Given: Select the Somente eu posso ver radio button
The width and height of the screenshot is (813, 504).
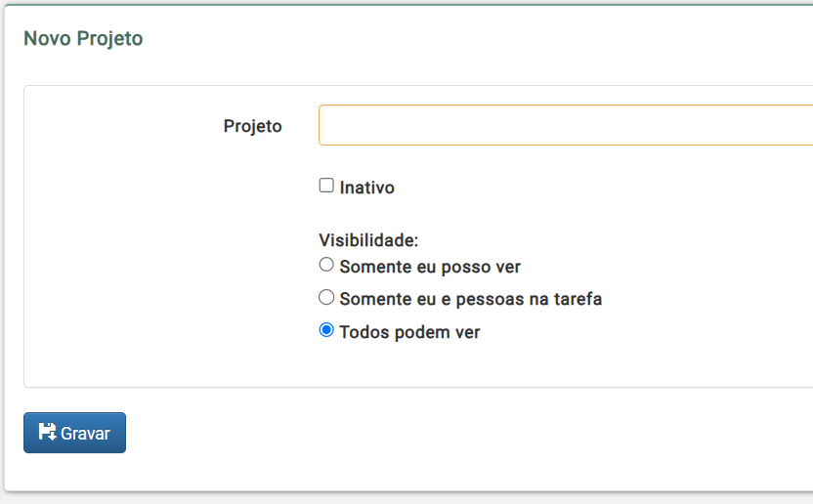Looking at the screenshot, I should [x=326, y=265].
